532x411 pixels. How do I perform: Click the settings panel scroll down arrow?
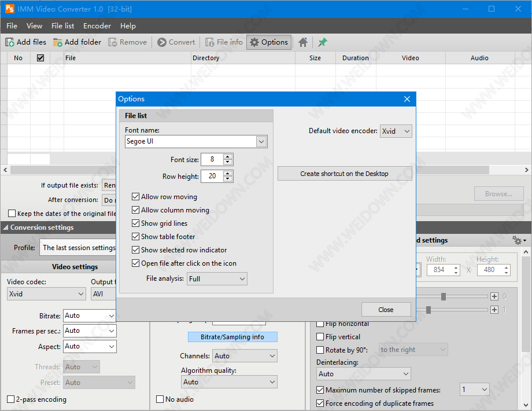point(526,405)
